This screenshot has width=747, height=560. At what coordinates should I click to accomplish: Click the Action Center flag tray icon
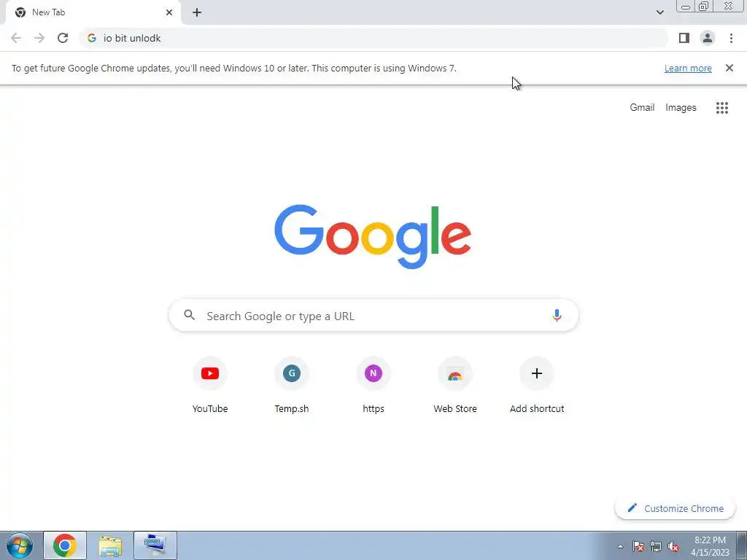click(638, 546)
